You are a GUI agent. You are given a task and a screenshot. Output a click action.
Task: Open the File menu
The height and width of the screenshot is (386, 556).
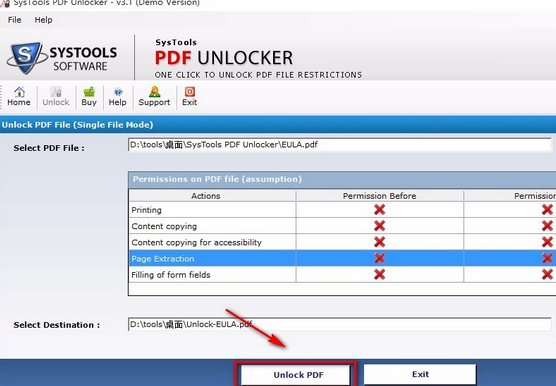coord(15,20)
